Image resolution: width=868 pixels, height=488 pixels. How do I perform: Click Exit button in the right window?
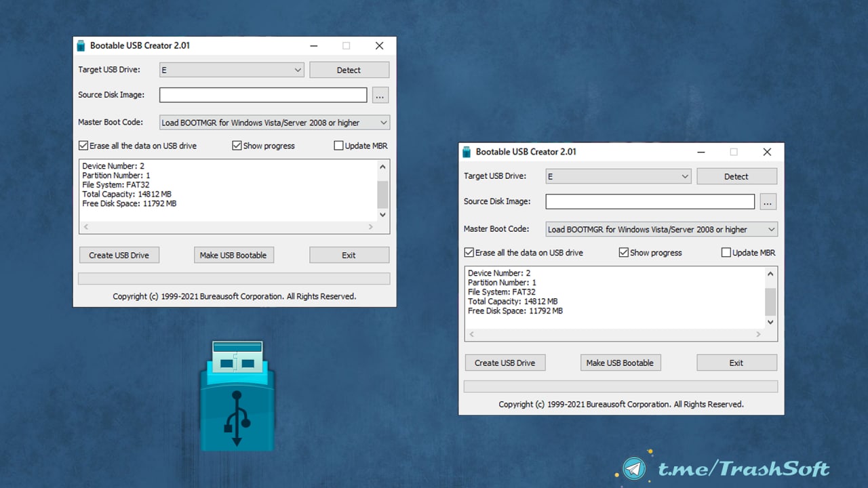point(736,363)
